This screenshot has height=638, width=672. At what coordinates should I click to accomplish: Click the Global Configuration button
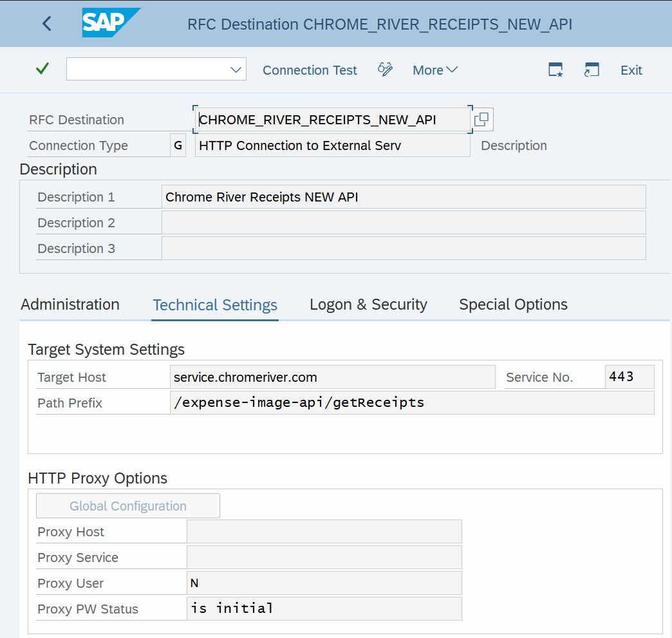128,506
